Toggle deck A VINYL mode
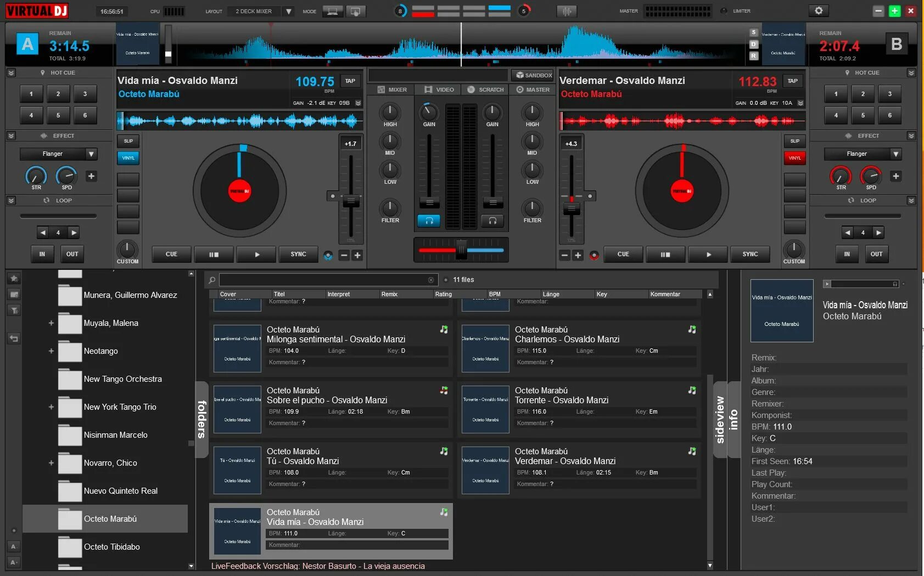Viewport: 924px width, 576px height. pos(128,158)
